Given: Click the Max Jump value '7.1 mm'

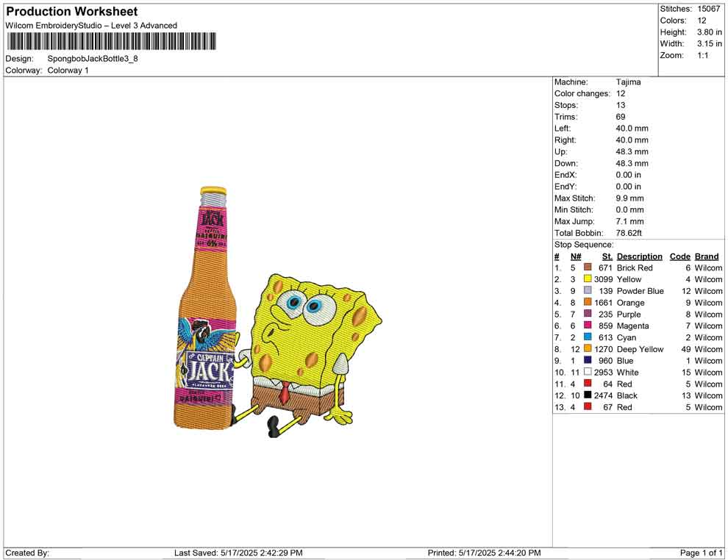Looking at the screenshot, I should [x=629, y=221].
